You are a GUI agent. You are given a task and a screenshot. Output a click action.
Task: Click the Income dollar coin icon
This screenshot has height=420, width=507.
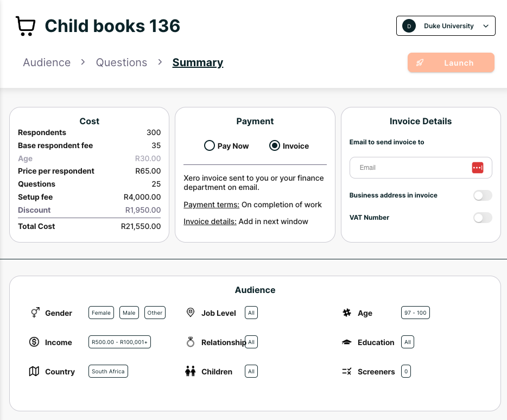pos(34,342)
